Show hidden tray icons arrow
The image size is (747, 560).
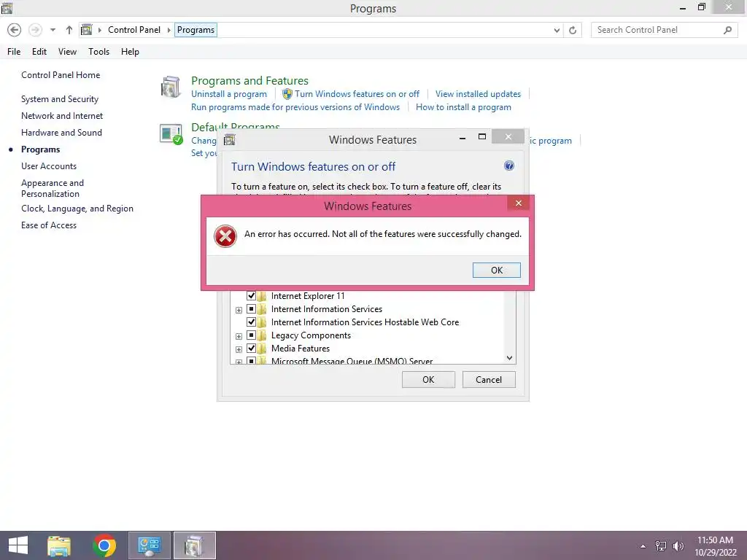pyautogui.click(x=643, y=546)
